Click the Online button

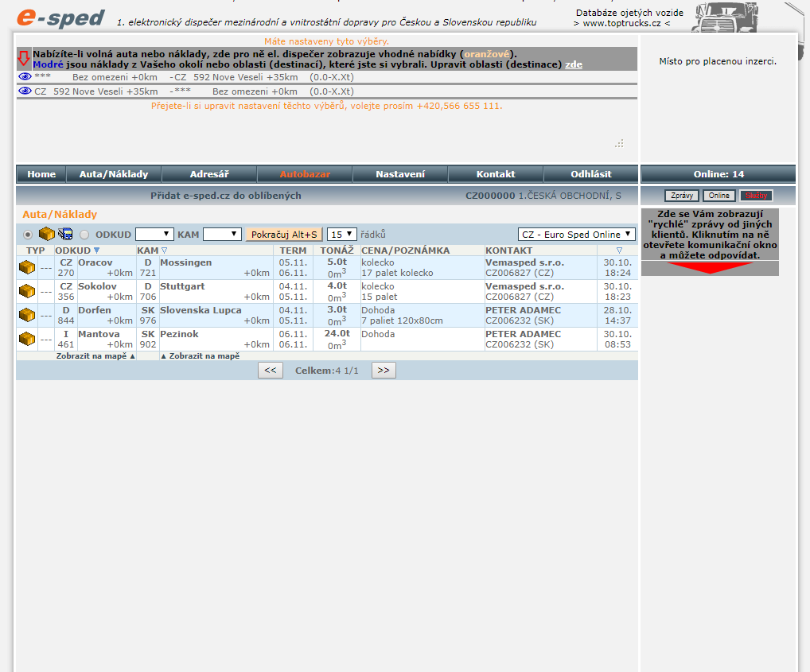click(719, 196)
